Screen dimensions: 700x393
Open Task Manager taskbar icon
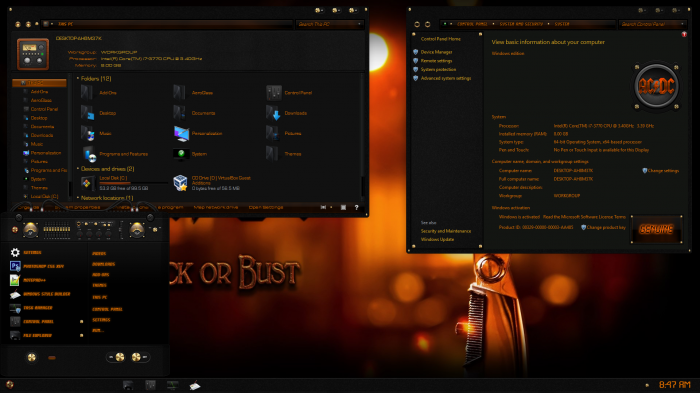tap(172, 385)
